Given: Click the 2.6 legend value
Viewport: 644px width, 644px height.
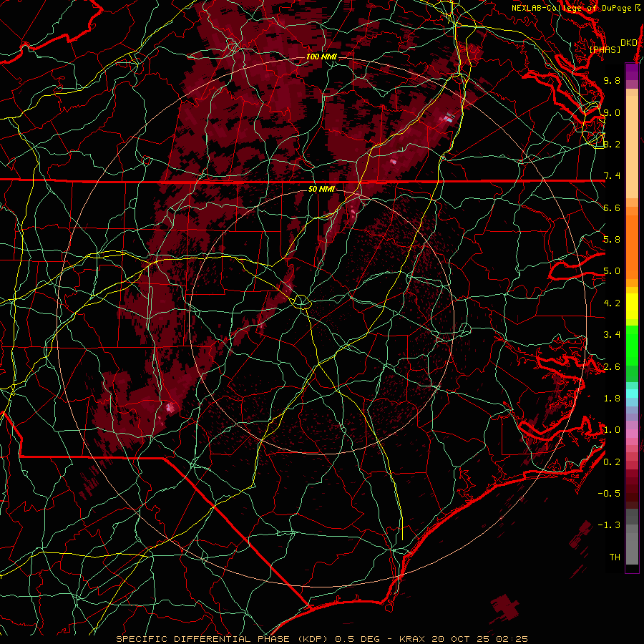Looking at the screenshot, I should (612, 367).
